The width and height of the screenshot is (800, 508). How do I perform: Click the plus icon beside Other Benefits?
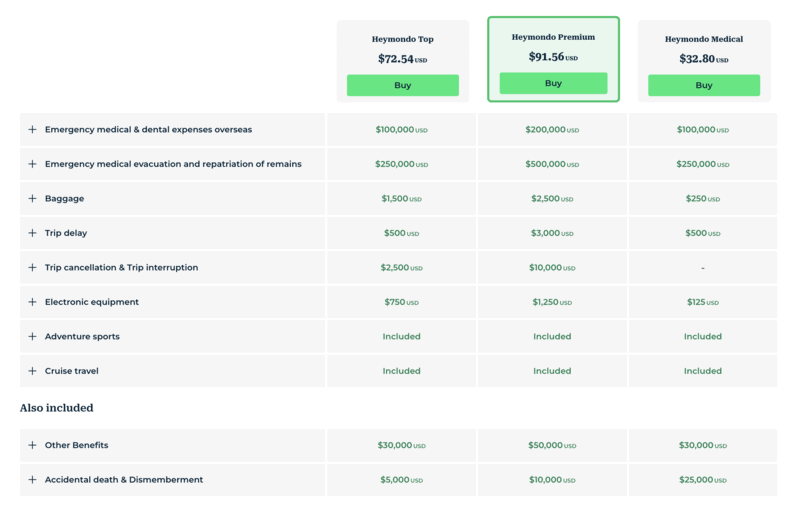click(x=32, y=445)
